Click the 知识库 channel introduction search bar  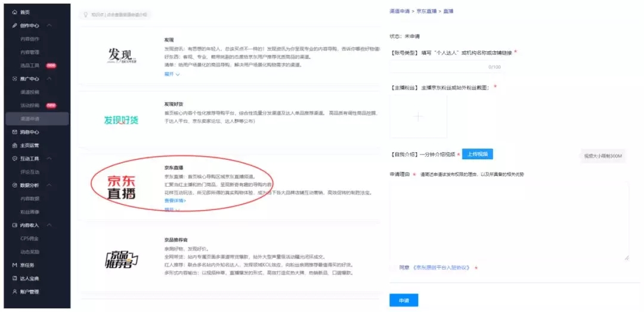[116, 14]
